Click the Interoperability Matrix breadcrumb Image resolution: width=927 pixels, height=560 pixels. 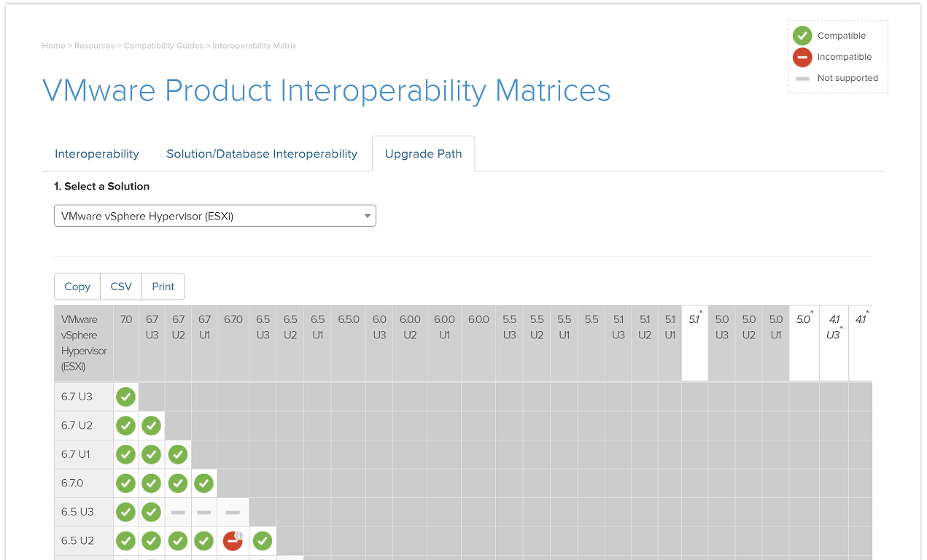point(255,46)
